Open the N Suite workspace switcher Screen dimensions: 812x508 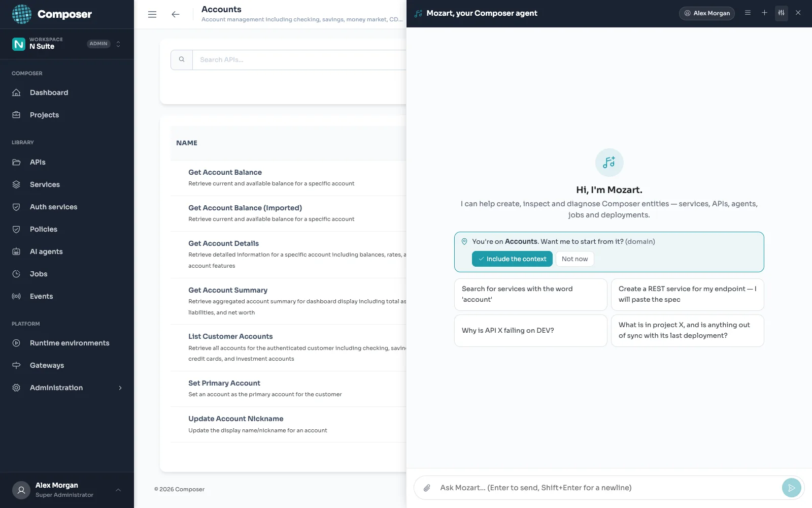pyautogui.click(x=67, y=44)
